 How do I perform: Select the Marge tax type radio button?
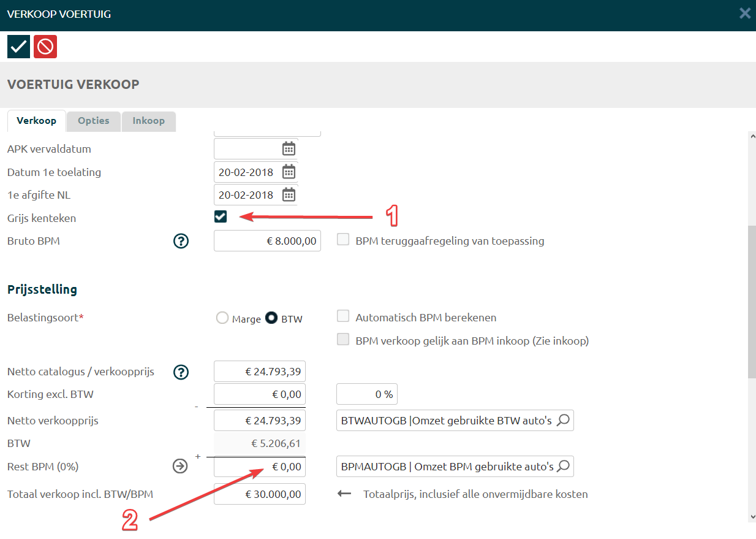pos(222,318)
